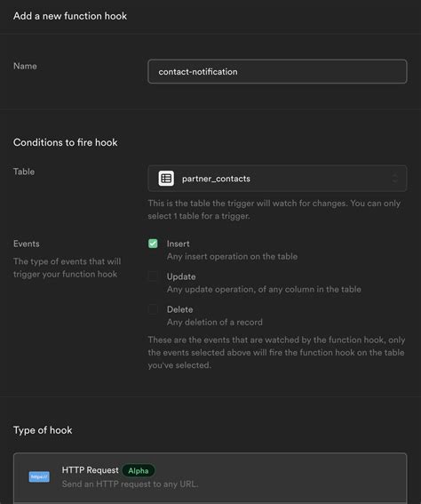Viewport: 421px width, 504px height.
Task: Open the partner_contacts table dropdown
Action: click(x=277, y=179)
